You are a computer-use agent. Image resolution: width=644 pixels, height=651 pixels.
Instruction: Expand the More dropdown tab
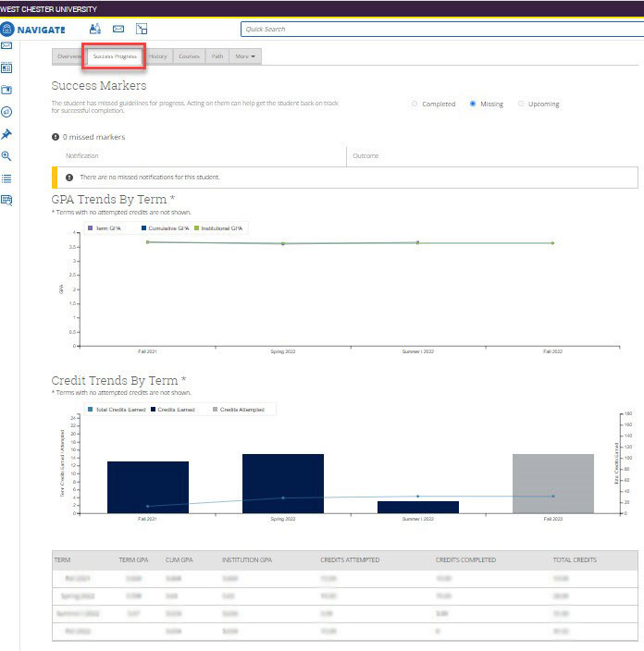point(245,56)
